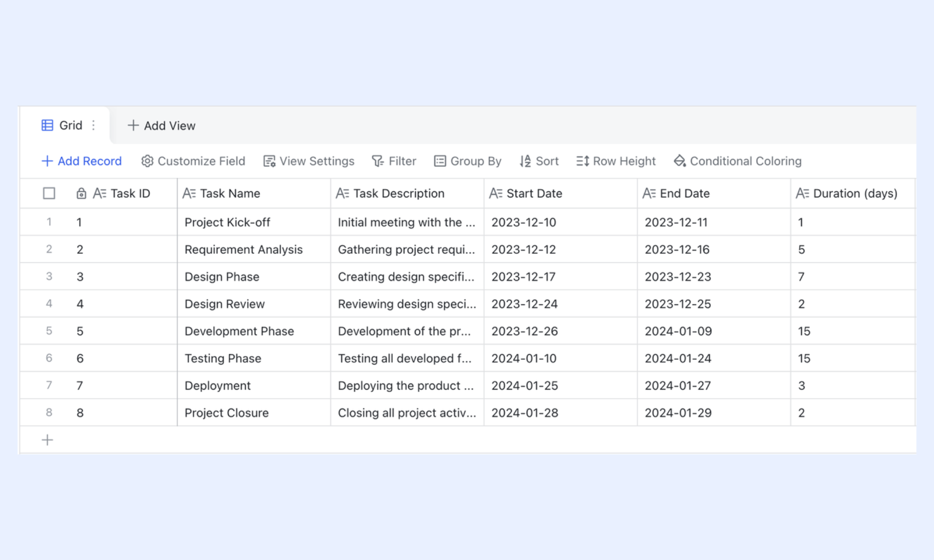Select start date 2024-01-25
Image resolution: width=934 pixels, height=560 pixels.
tap(560, 385)
